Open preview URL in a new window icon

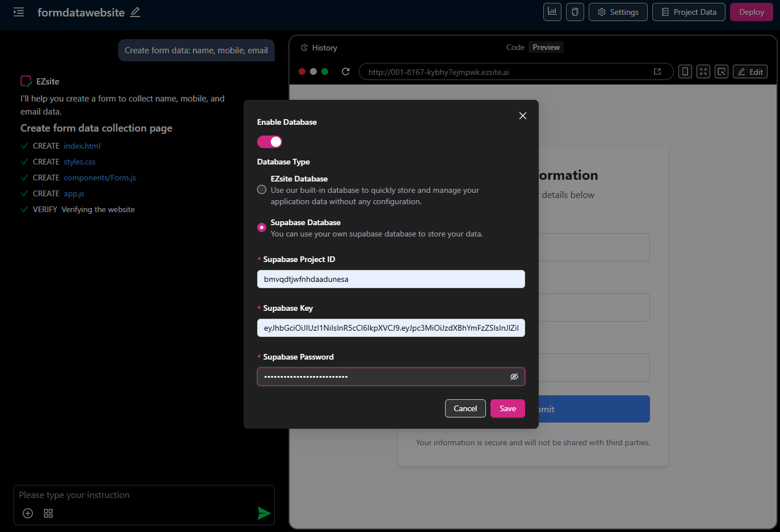tap(657, 71)
